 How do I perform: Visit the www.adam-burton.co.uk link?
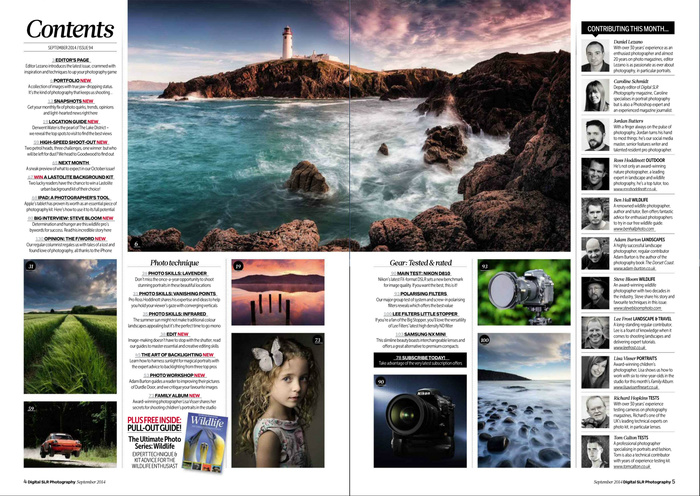634,268
